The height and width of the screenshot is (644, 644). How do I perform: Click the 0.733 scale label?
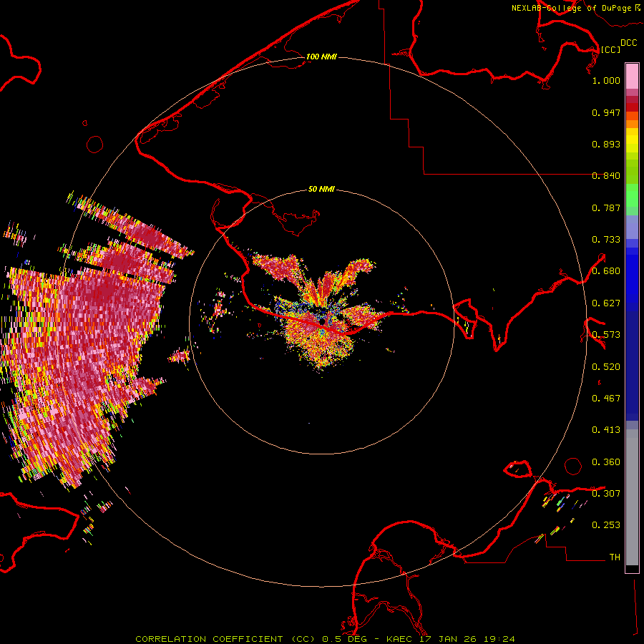click(x=606, y=240)
